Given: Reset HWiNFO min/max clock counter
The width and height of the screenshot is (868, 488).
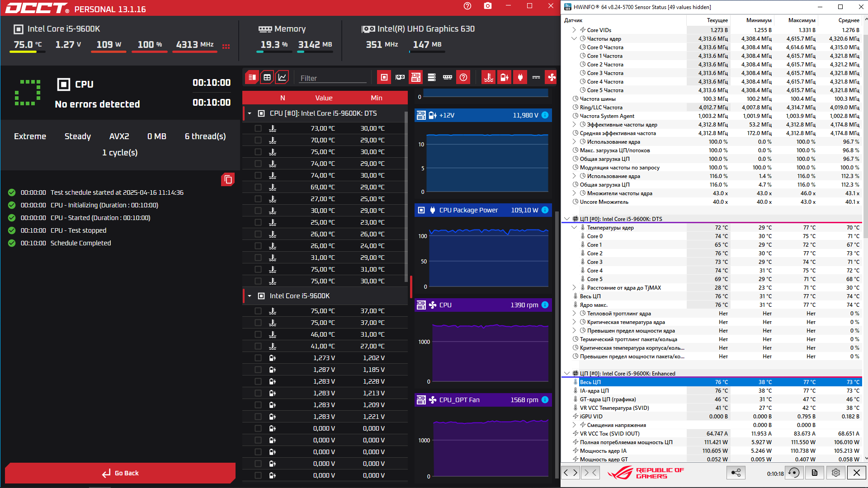Looking at the screenshot, I should 794,473.
